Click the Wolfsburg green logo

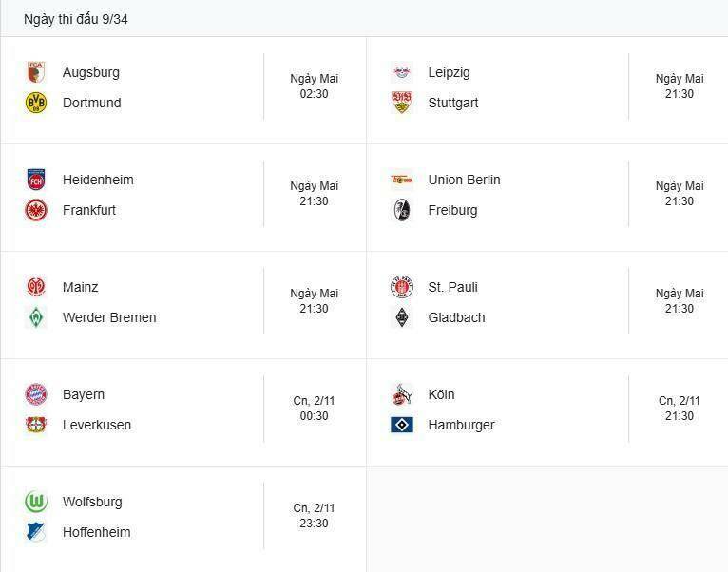coord(36,502)
